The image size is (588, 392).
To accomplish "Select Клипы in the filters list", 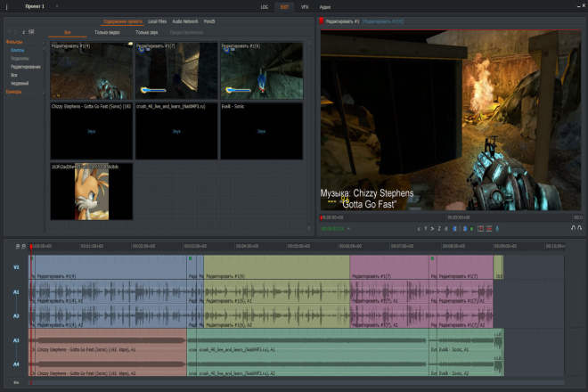I will tap(17, 50).
